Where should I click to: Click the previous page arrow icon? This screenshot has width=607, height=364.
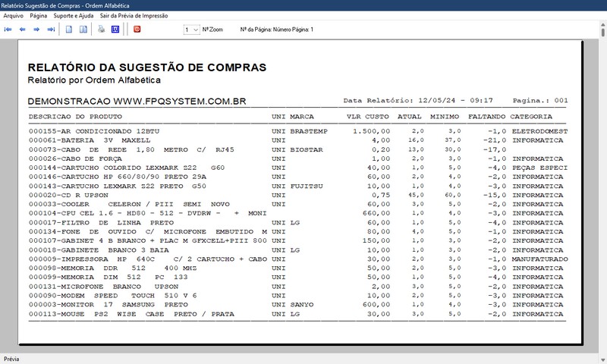[23, 30]
